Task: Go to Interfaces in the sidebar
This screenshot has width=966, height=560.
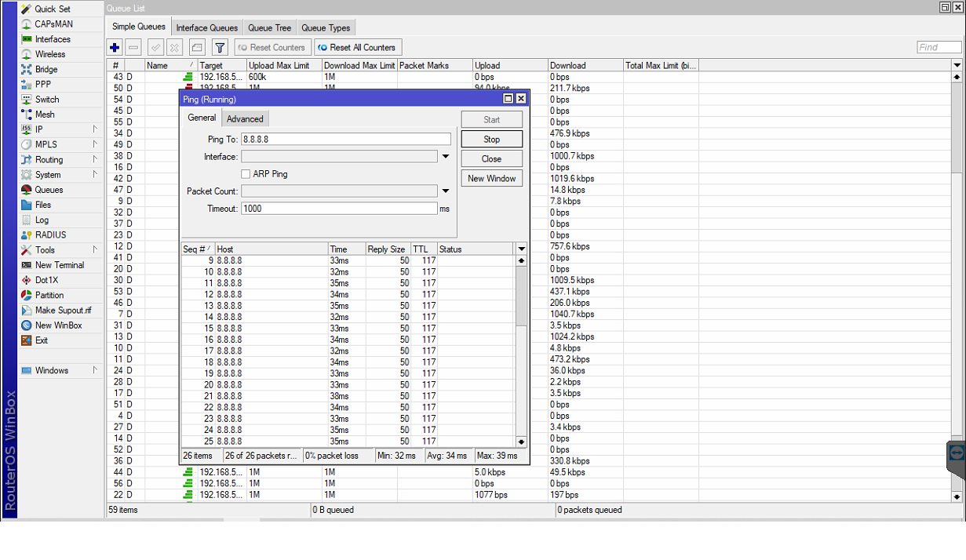Action: (x=53, y=39)
